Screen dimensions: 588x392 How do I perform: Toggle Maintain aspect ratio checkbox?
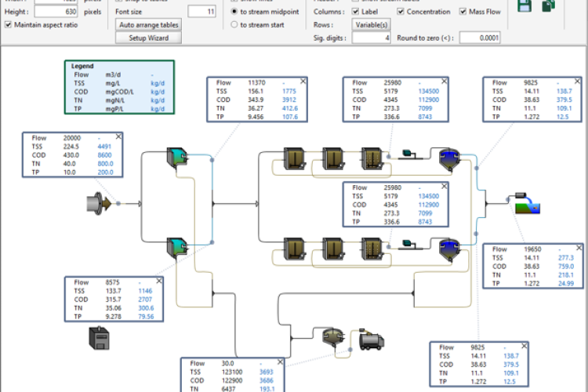click(x=8, y=25)
